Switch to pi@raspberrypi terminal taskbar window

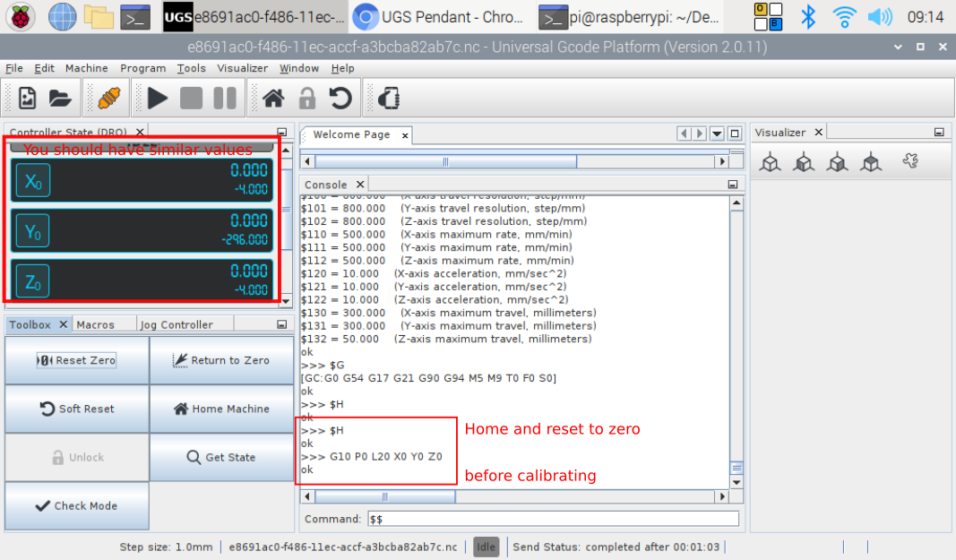[x=630, y=17]
